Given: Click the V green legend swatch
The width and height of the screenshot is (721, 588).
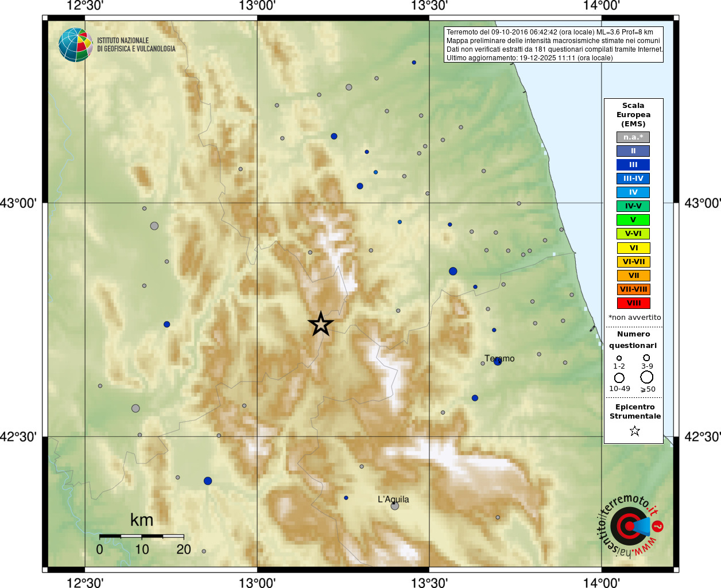Looking at the screenshot, I should click(x=633, y=220).
